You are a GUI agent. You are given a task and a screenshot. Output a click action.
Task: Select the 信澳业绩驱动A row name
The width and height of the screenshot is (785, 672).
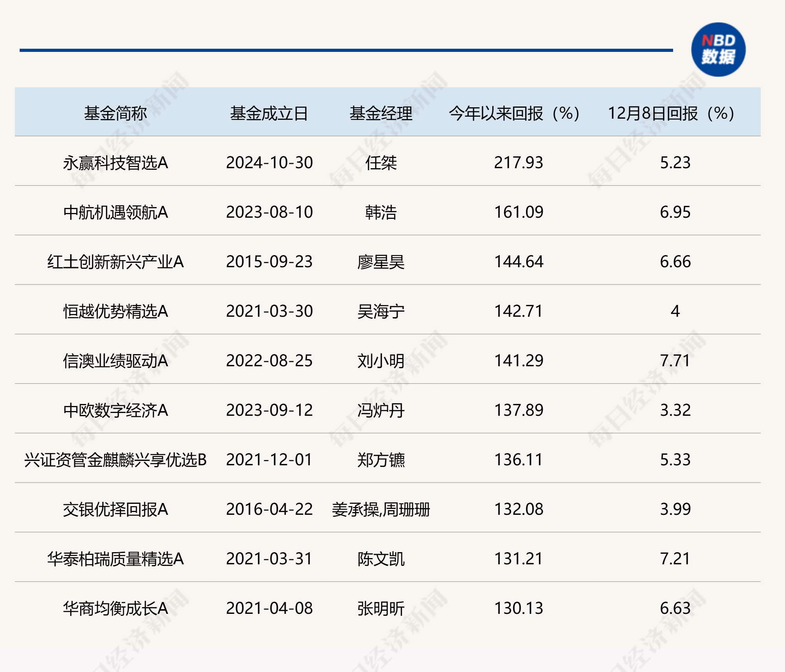tap(115, 361)
